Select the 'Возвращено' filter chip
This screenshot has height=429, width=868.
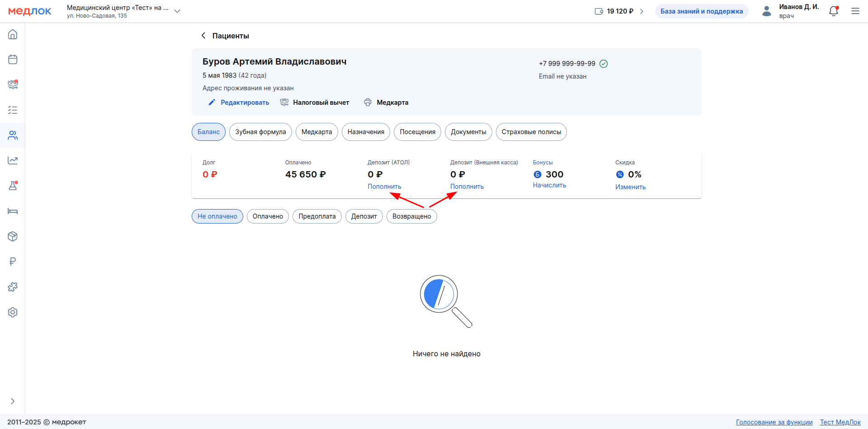tap(411, 216)
